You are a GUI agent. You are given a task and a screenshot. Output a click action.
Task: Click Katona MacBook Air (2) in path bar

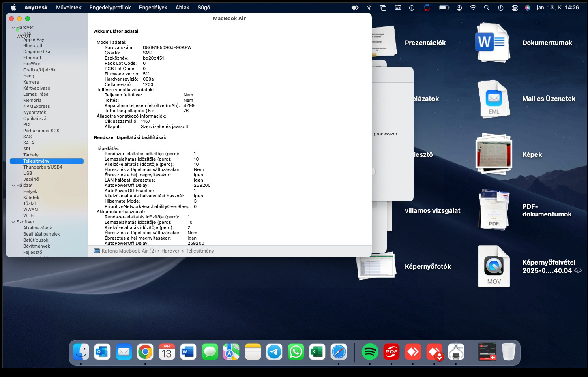coord(125,251)
